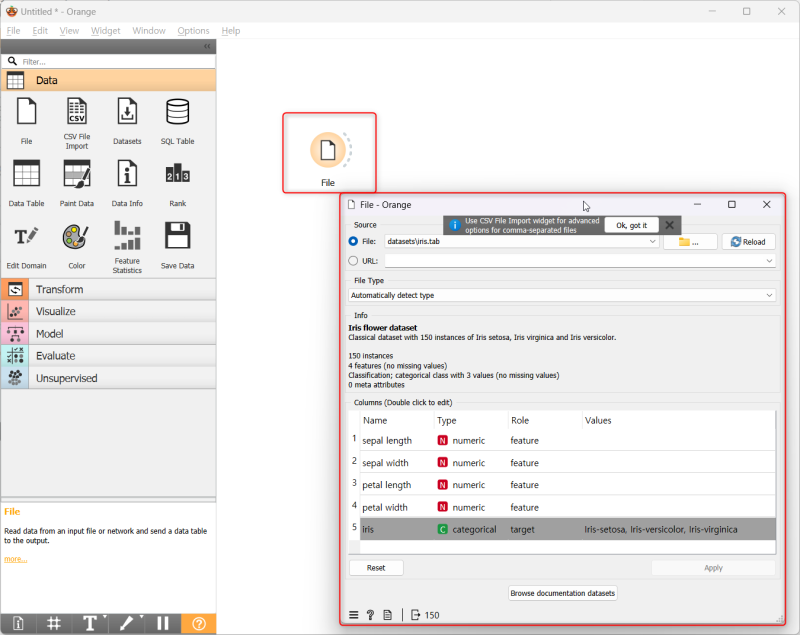Expand the Visualize category
The image size is (800, 635).
[x=108, y=311]
